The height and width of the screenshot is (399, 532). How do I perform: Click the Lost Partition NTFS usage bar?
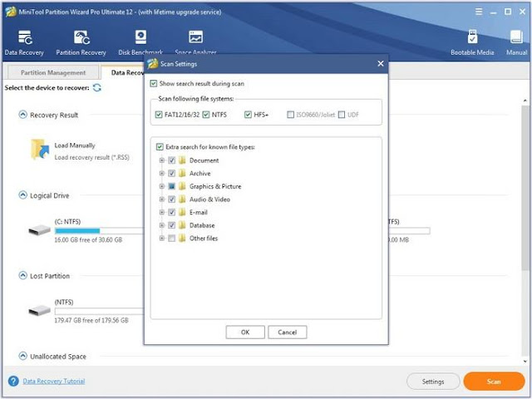point(99,311)
